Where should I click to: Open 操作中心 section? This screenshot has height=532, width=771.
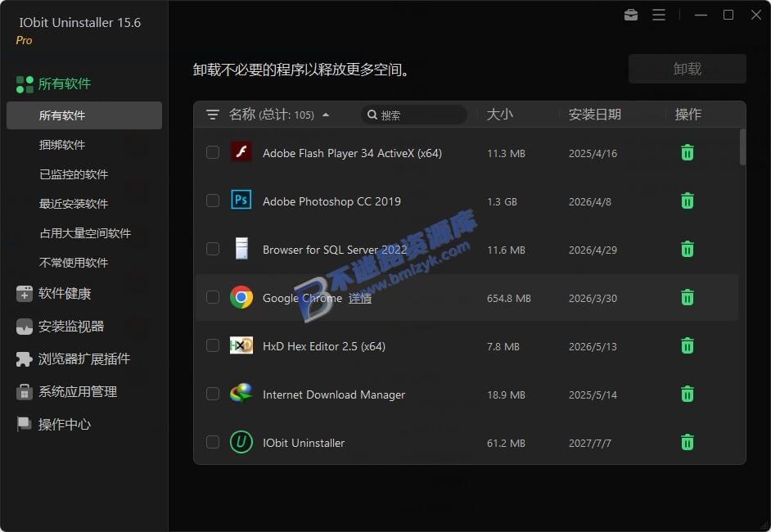coord(65,424)
